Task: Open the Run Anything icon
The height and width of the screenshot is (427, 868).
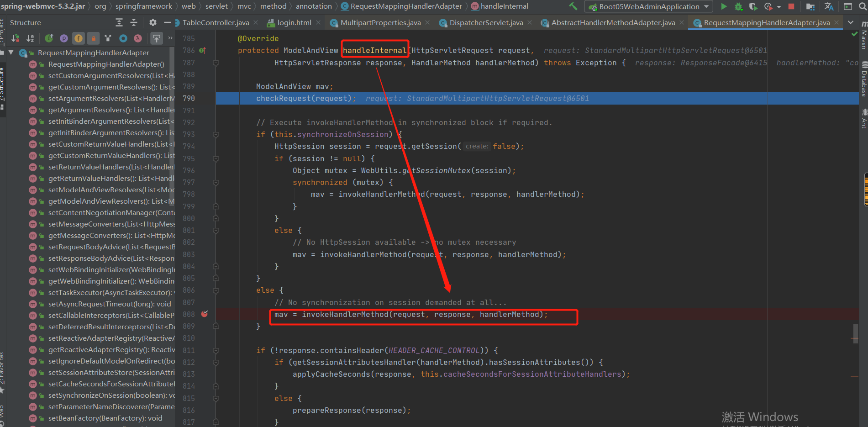Action: click(847, 6)
